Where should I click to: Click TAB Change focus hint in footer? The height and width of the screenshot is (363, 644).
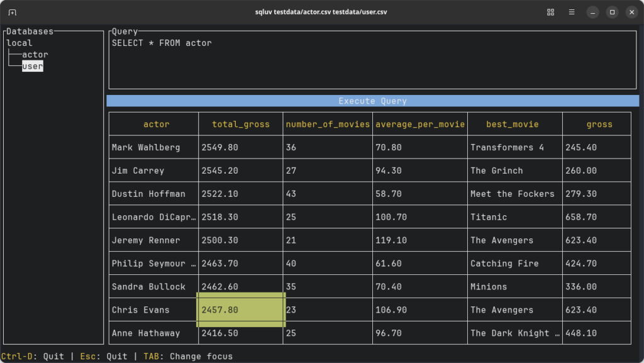188,357
